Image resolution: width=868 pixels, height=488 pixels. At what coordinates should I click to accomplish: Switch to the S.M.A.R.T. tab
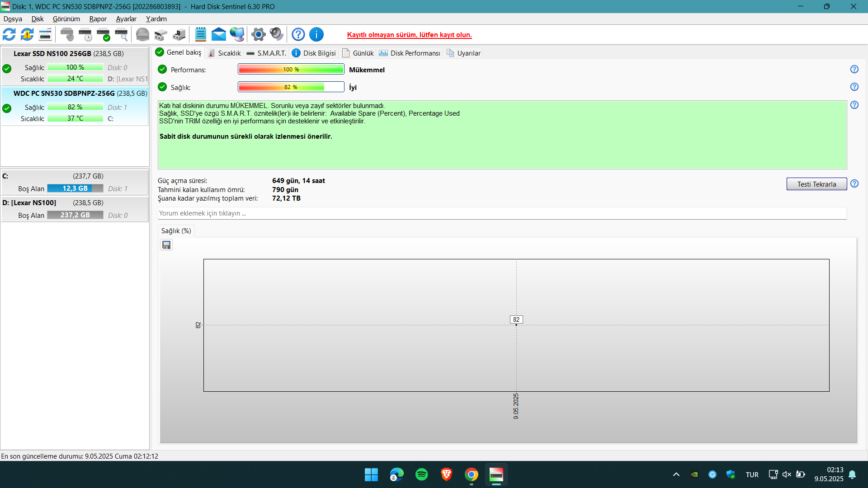point(266,53)
